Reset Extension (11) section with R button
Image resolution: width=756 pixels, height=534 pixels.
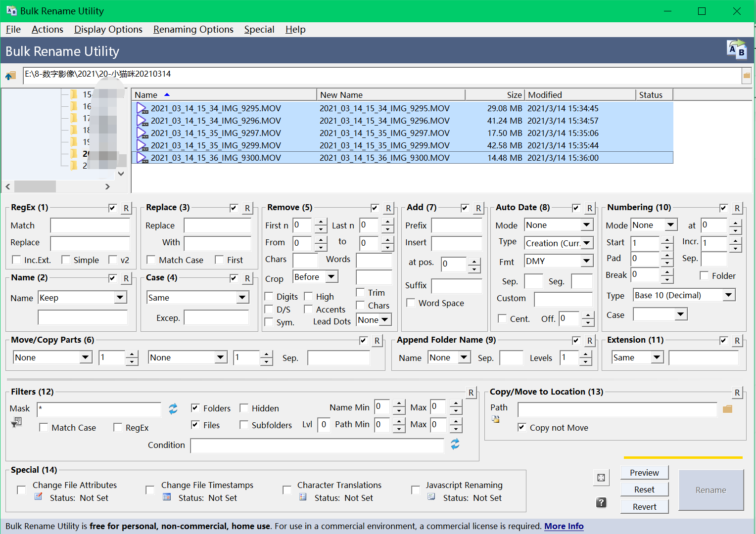[737, 341]
